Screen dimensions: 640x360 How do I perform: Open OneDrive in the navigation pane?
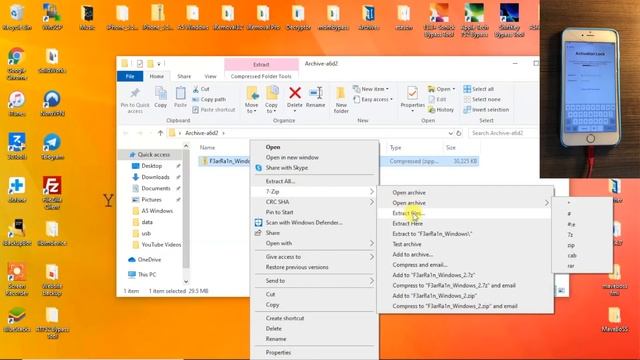[144, 260]
